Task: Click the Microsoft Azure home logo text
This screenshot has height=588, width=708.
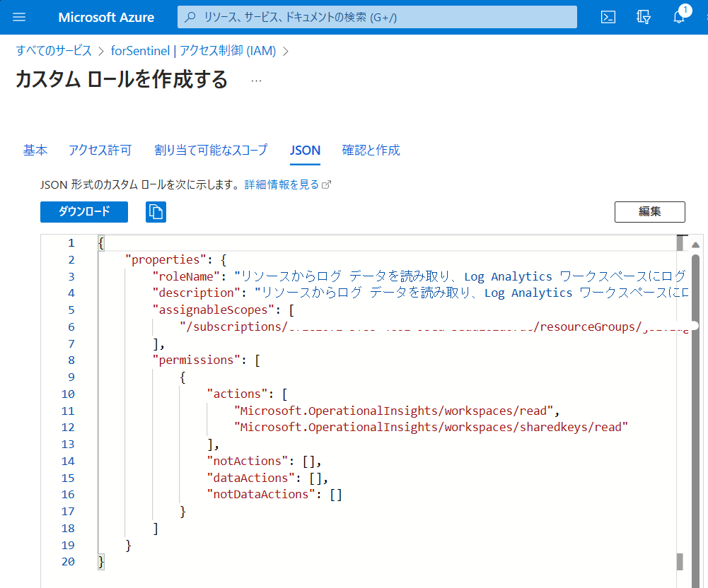Action: pos(106,17)
